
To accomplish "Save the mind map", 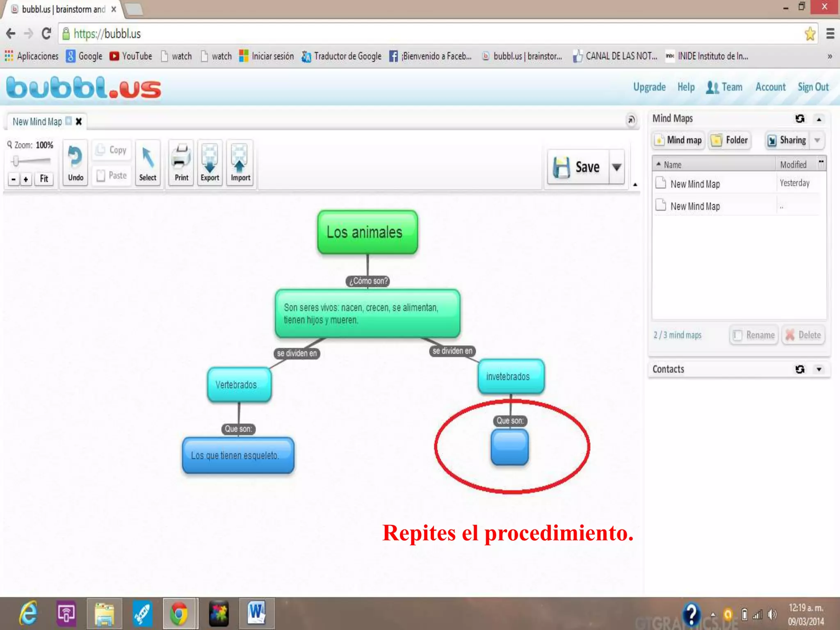I will pyautogui.click(x=578, y=167).
